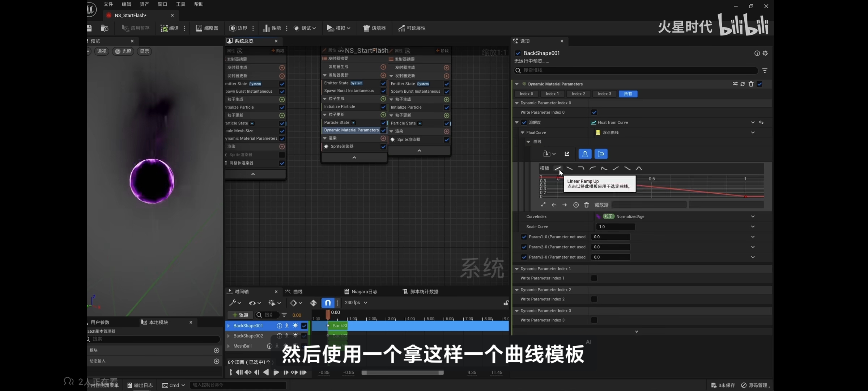Click the 轨道 add track button
The height and width of the screenshot is (391, 868).
(x=240, y=315)
